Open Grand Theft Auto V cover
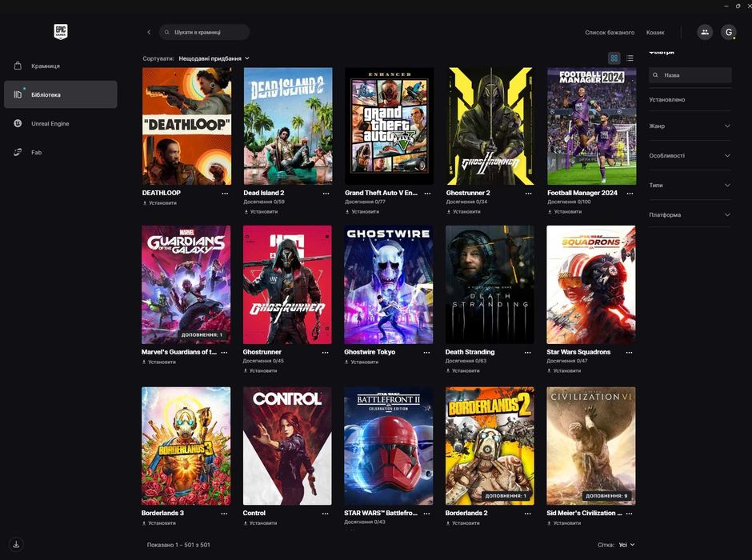The width and height of the screenshot is (752, 560). [x=389, y=126]
